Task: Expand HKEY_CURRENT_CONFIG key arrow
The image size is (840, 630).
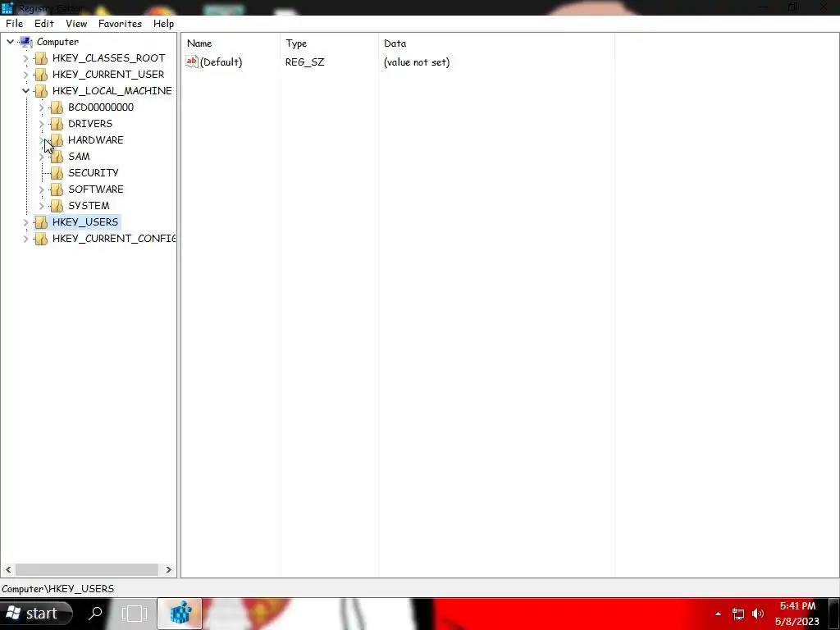Action: [x=25, y=239]
